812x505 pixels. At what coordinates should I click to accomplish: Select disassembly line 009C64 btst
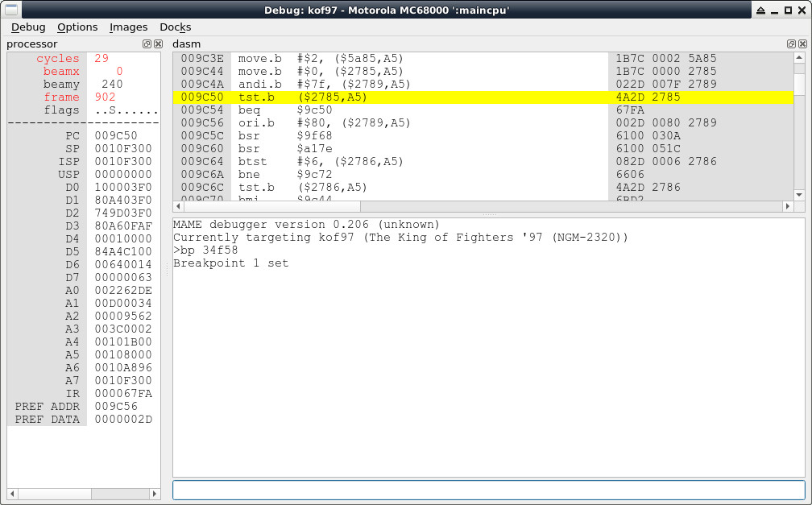point(483,162)
